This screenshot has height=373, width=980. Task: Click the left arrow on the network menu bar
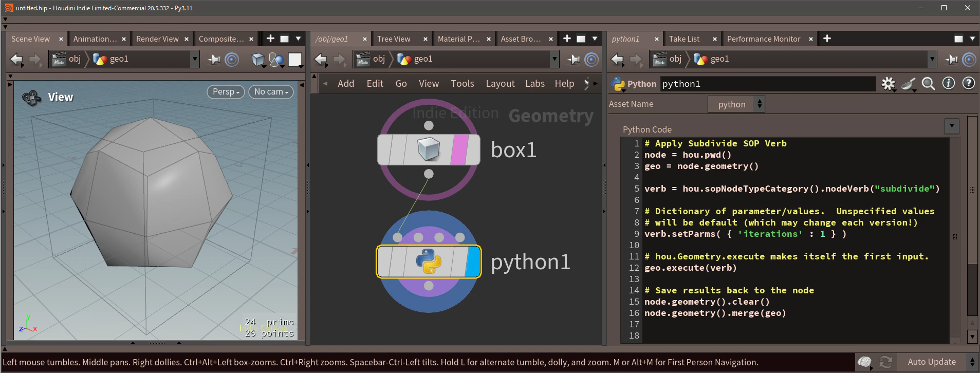pyautogui.click(x=325, y=84)
